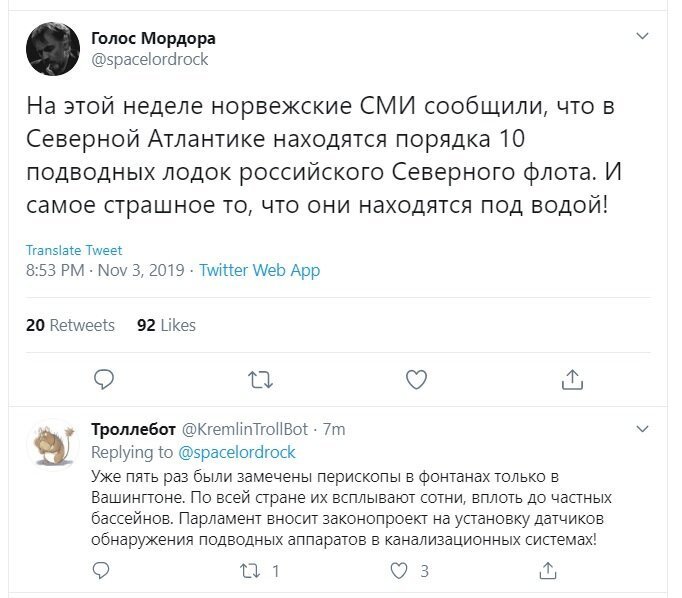Retweet Троллебот's reply
682x598 pixels.
pyautogui.click(x=251, y=571)
